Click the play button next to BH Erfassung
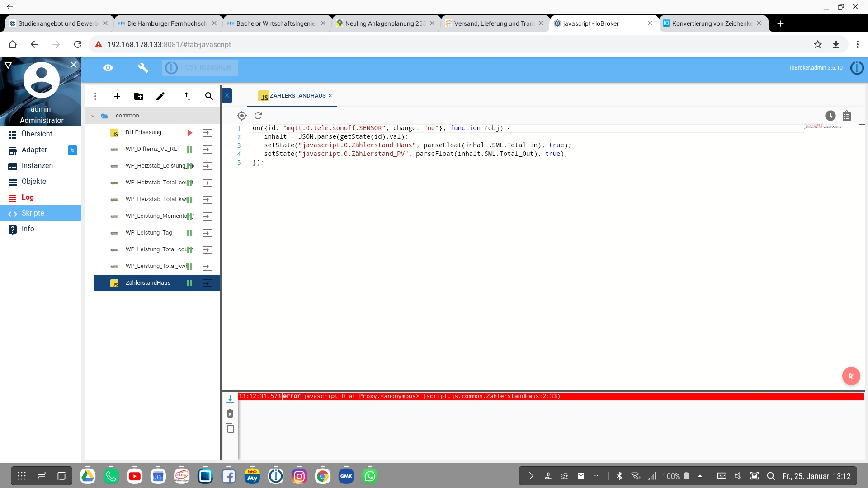The width and height of the screenshot is (868, 488). tap(189, 132)
